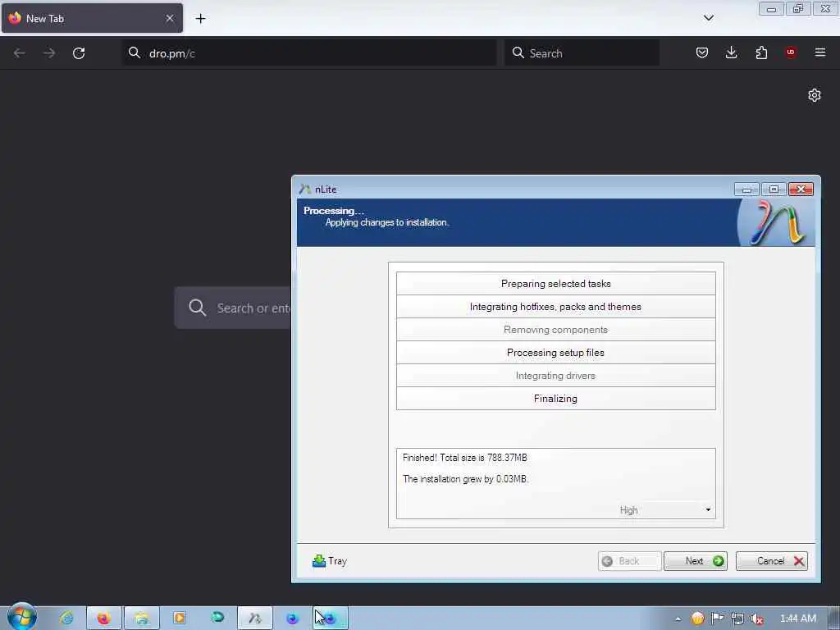Reload the page in Firefox
Image resolution: width=840 pixels, height=630 pixels.
(x=79, y=53)
